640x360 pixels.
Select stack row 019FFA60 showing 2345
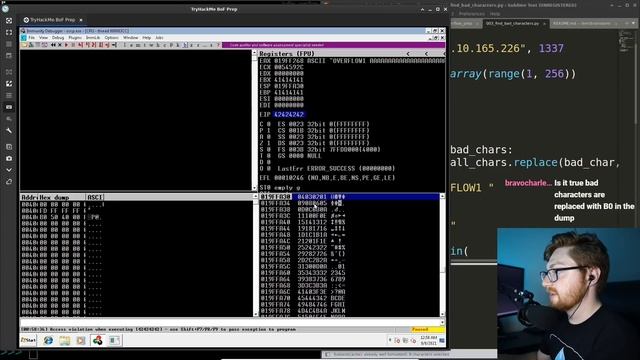[349, 273]
